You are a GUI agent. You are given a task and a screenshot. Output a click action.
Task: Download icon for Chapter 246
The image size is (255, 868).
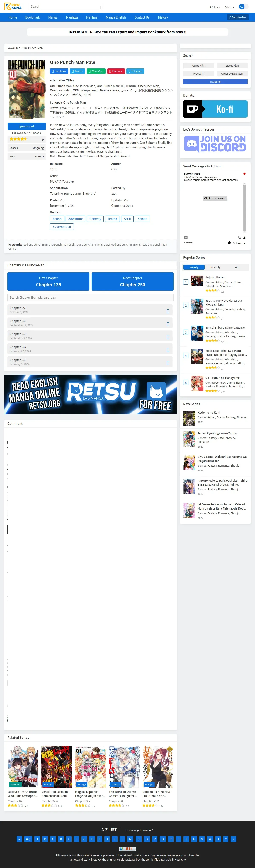(168, 363)
